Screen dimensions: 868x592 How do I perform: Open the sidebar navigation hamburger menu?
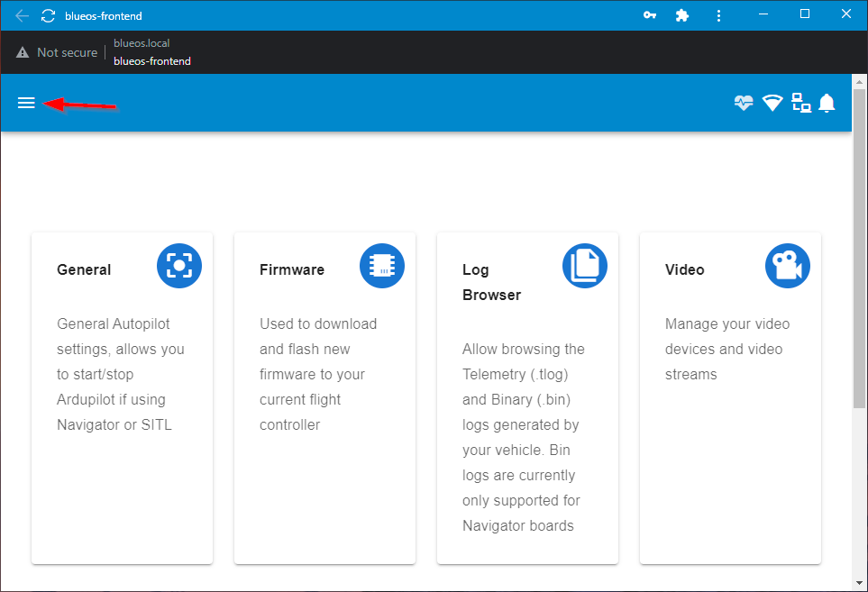click(26, 102)
